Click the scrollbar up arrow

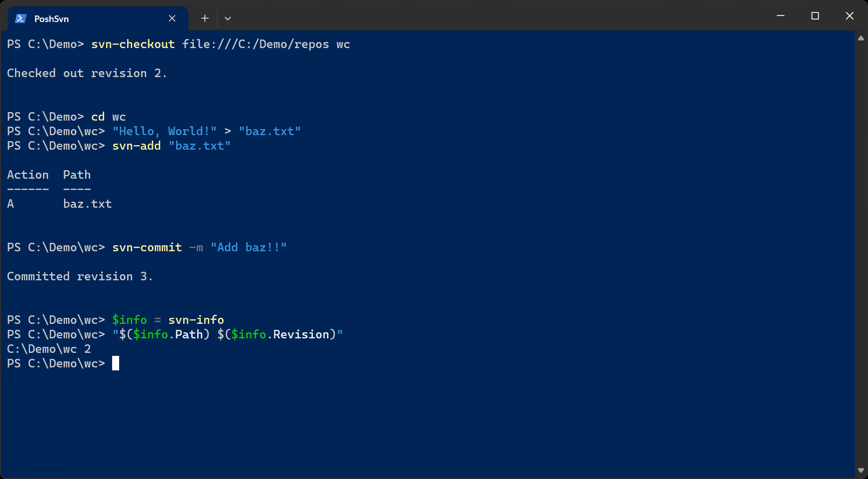click(x=861, y=38)
